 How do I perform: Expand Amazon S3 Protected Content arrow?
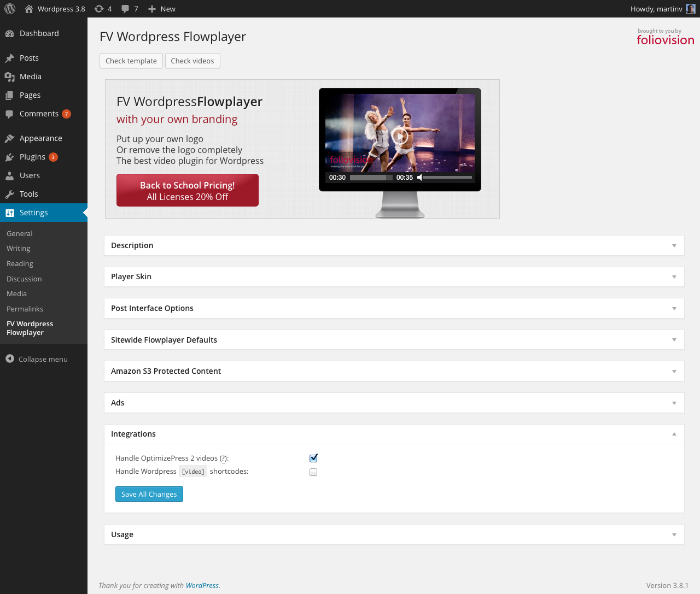coord(674,372)
